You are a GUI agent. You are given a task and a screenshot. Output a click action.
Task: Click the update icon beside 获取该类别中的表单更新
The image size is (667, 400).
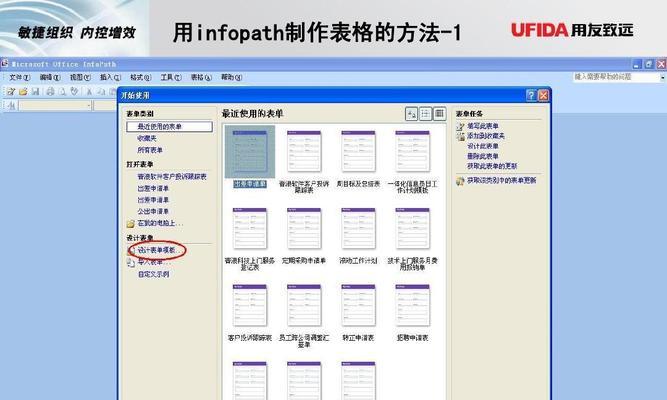(x=460, y=181)
